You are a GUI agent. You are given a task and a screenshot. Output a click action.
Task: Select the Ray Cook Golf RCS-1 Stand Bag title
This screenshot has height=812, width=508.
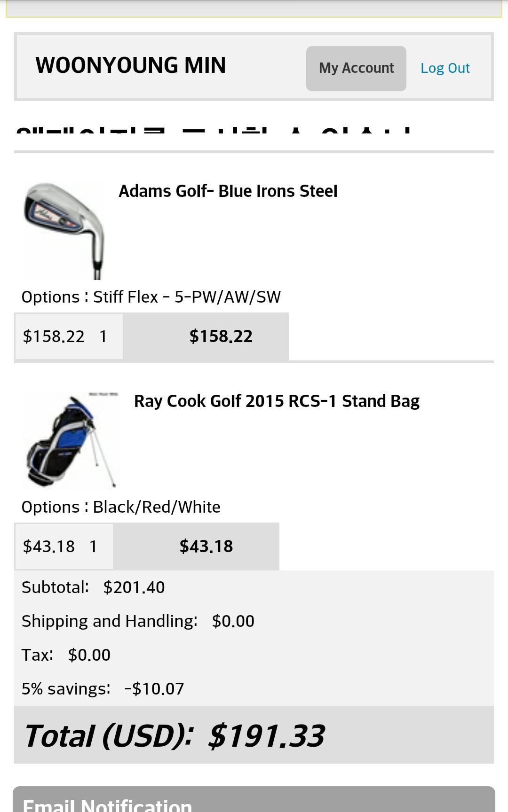click(x=277, y=401)
